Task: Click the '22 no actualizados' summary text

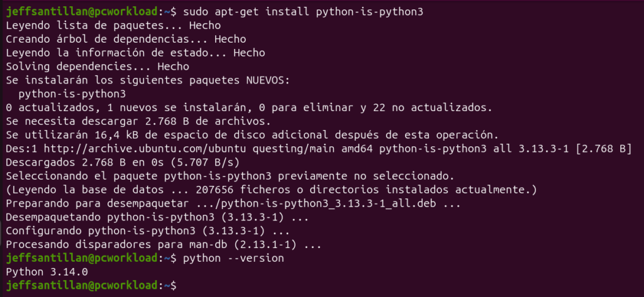Action: 432,108
